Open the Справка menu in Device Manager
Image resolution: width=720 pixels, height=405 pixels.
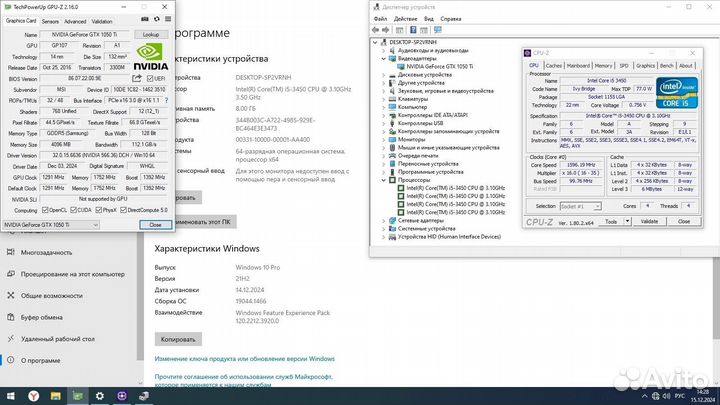(x=450, y=19)
